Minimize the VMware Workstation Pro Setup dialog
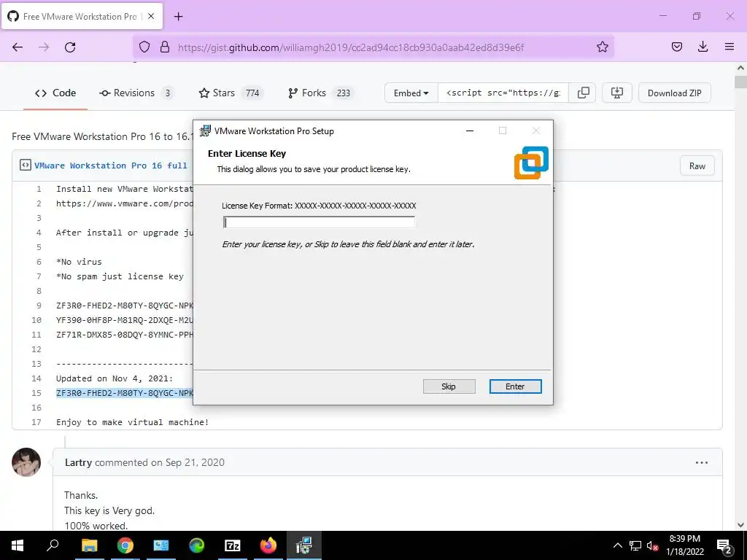 click(x=470, y=131)
